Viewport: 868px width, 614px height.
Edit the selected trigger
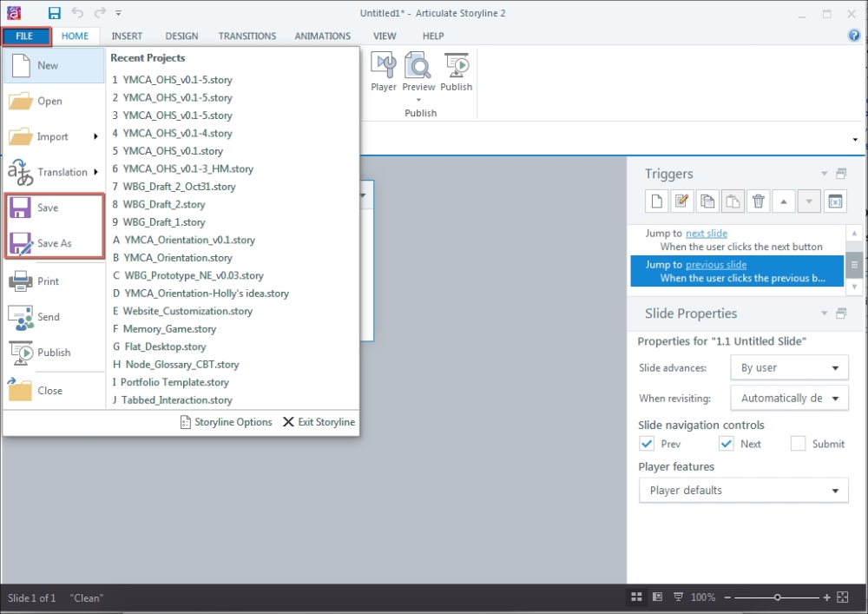coord(682,201)
